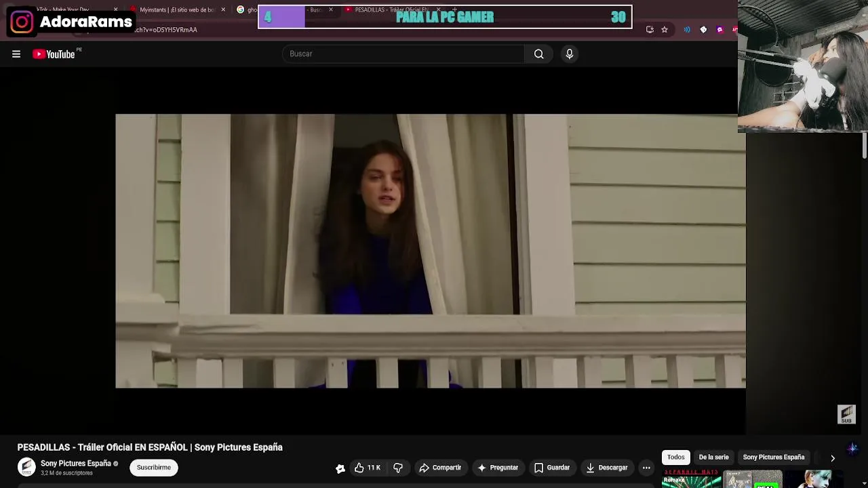
Task: Go to the YouTube home logo
Action: (54, 54)
